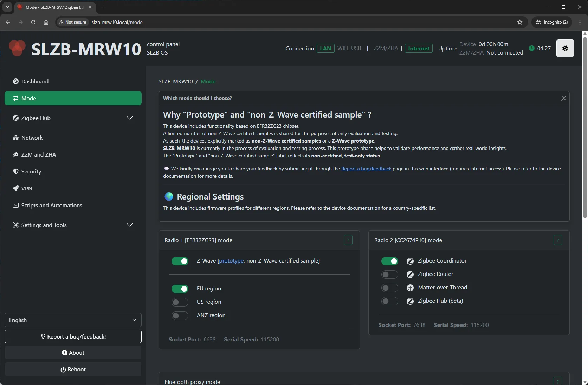Disable the Z-Wave prototype toggle
The width and height of the screenshot is (588, 385).
coord(180,261)
